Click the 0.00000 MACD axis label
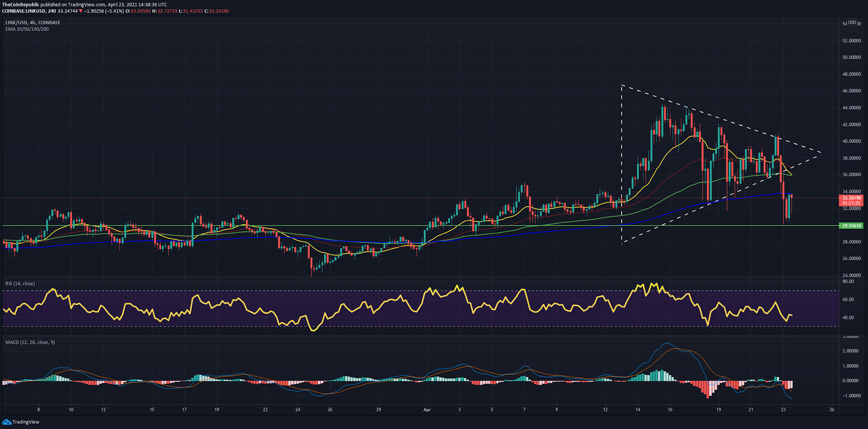Viewport: 868px width, 429px height. (x=851, y=381)
